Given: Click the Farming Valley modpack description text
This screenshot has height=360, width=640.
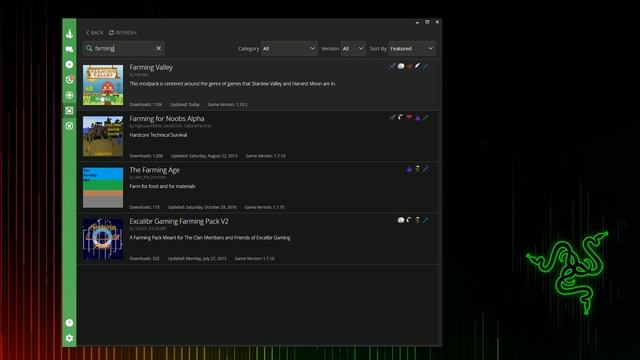Looking at the screenshot, I should (233, 84).
